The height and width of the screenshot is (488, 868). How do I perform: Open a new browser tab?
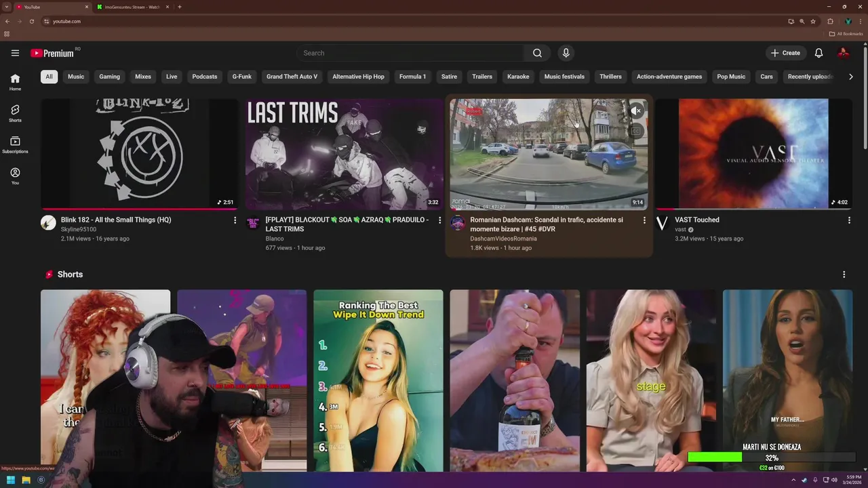click(x=179, y=7)
